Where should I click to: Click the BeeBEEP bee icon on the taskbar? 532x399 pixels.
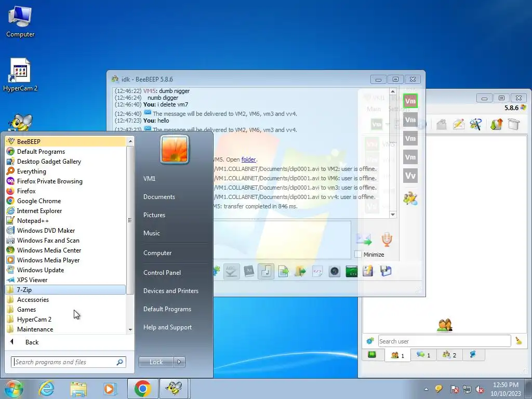click(x=173, y=389)
